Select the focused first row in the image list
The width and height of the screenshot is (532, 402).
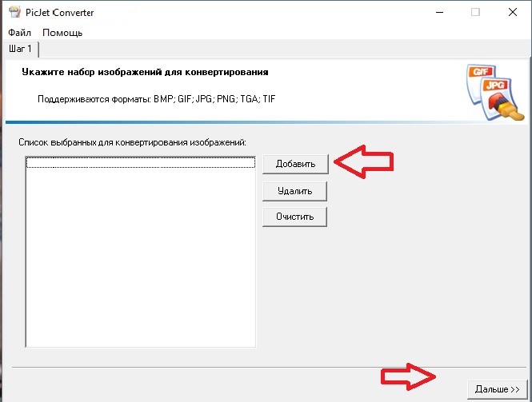coord(140,162)
